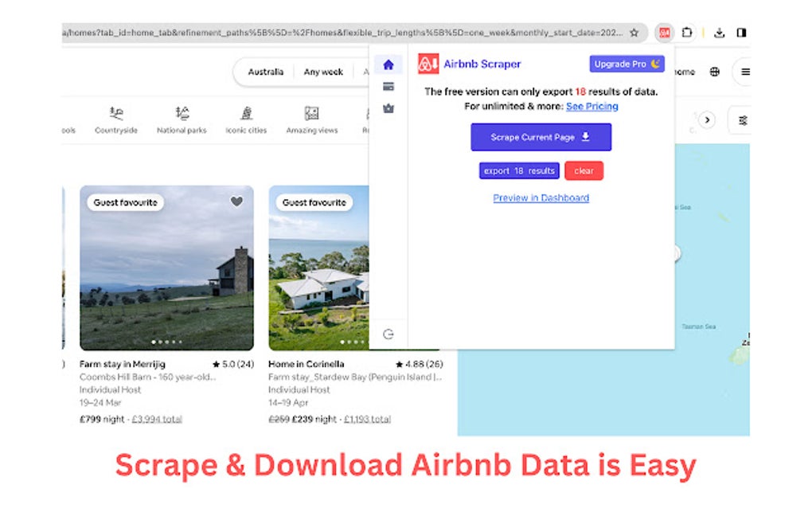Open the billing card icon in sidebar
The height and width of the screenshot is (508, 812).
click(388, 87)
